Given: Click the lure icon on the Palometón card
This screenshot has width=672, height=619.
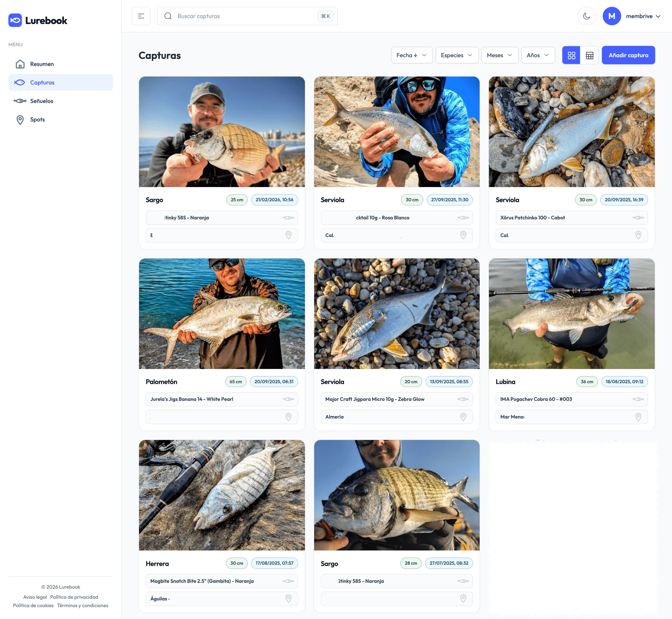Looking at the screenshot, I should (288, 399).
